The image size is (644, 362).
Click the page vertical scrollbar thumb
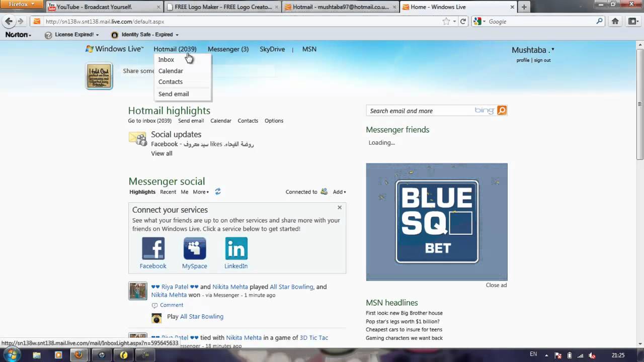click(639, 105)
